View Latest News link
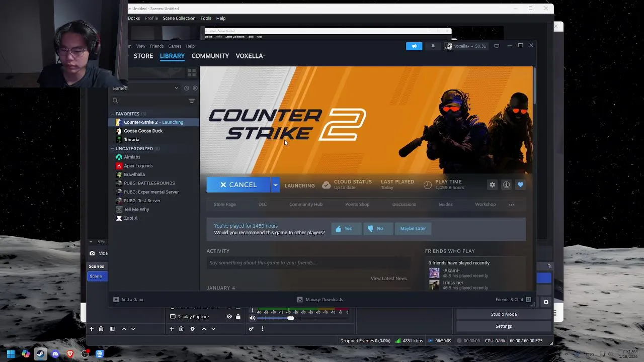 (389, 279)
